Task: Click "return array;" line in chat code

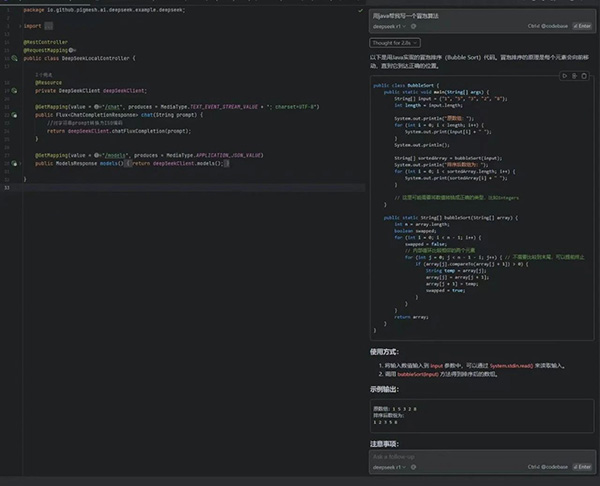Action: coord(411,317)
